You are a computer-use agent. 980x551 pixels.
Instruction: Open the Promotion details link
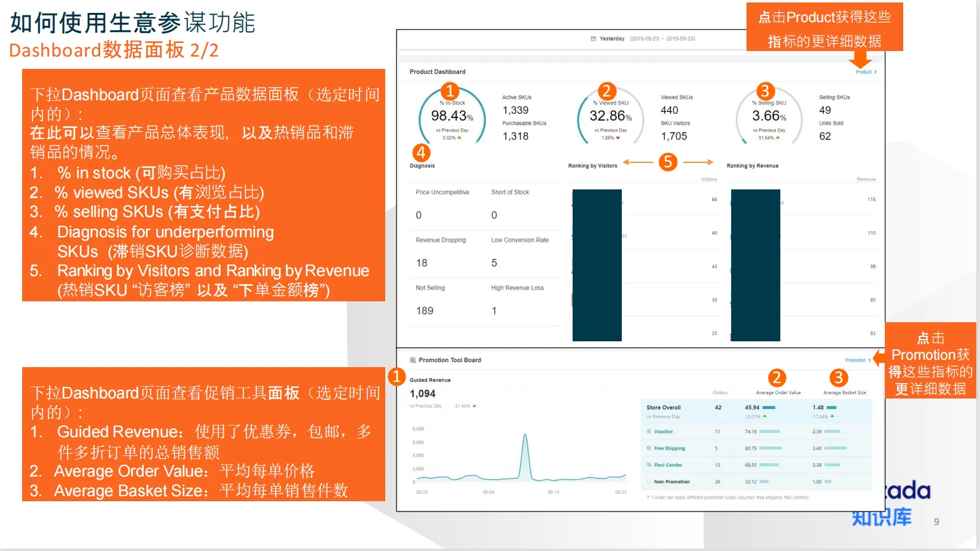pyautogui.click(x=855, y=360)
